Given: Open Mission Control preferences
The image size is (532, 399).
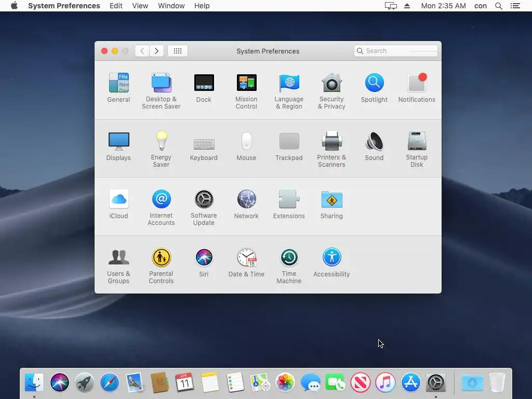Looking at the screenshot, I should [x=246, y=91].
